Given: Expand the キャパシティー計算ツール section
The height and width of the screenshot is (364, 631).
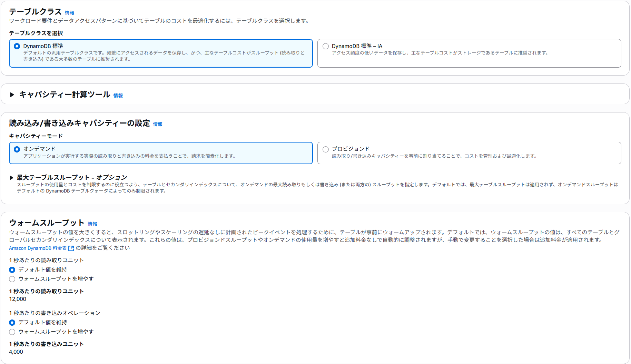Looking at the screenshot, I should (x=12, y=95).
